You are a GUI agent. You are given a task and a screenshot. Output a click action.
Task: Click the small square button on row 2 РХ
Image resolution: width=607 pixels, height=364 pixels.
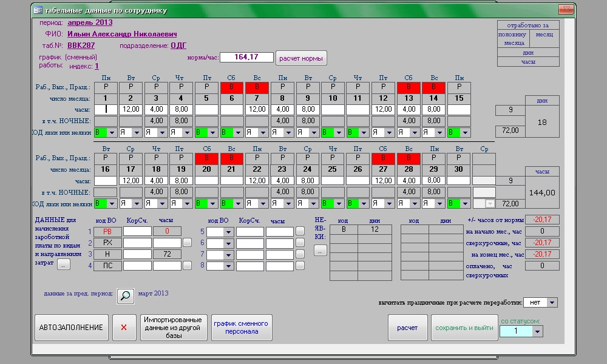187,243
